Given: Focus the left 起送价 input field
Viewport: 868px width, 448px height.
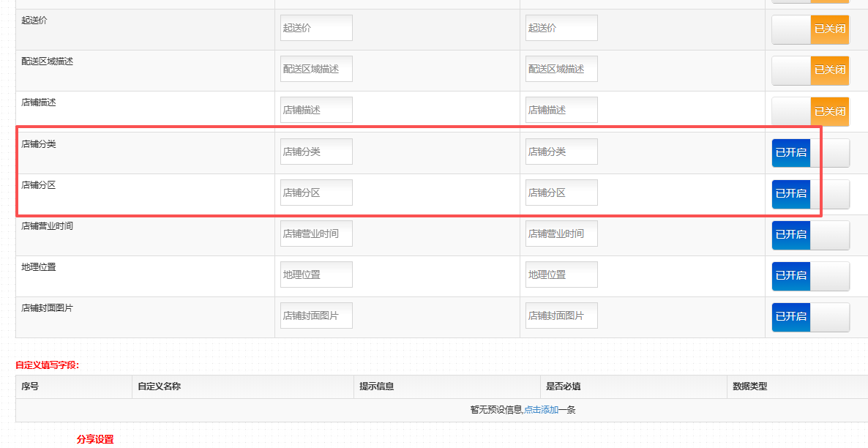Looking at the screenshot, I should [316, 28].
